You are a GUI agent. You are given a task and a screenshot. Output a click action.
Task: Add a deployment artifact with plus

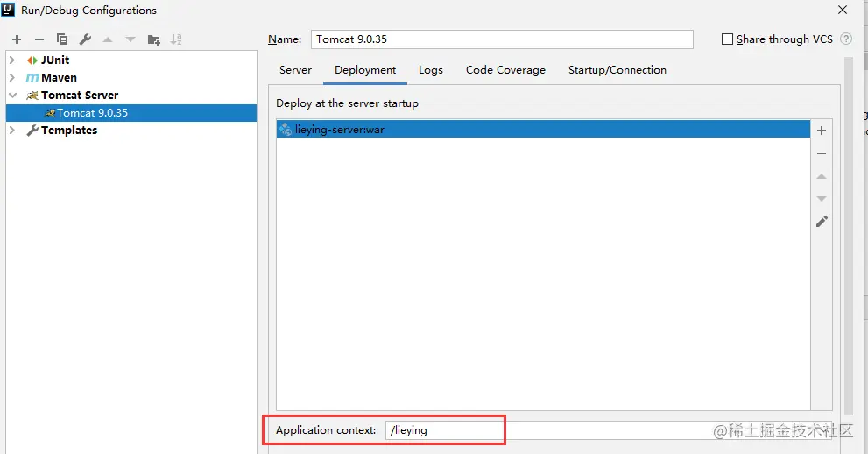coord(822,131)
